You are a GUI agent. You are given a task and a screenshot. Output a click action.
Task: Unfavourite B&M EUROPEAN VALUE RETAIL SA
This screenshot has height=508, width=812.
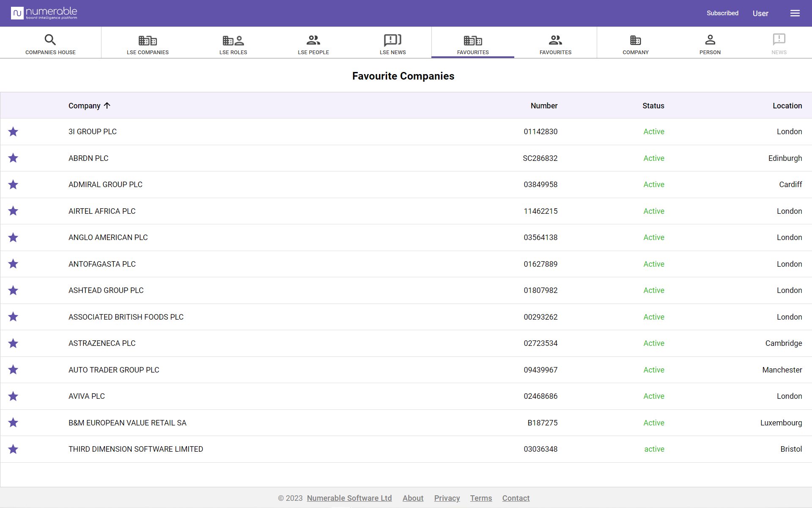(x=13, y=422)
